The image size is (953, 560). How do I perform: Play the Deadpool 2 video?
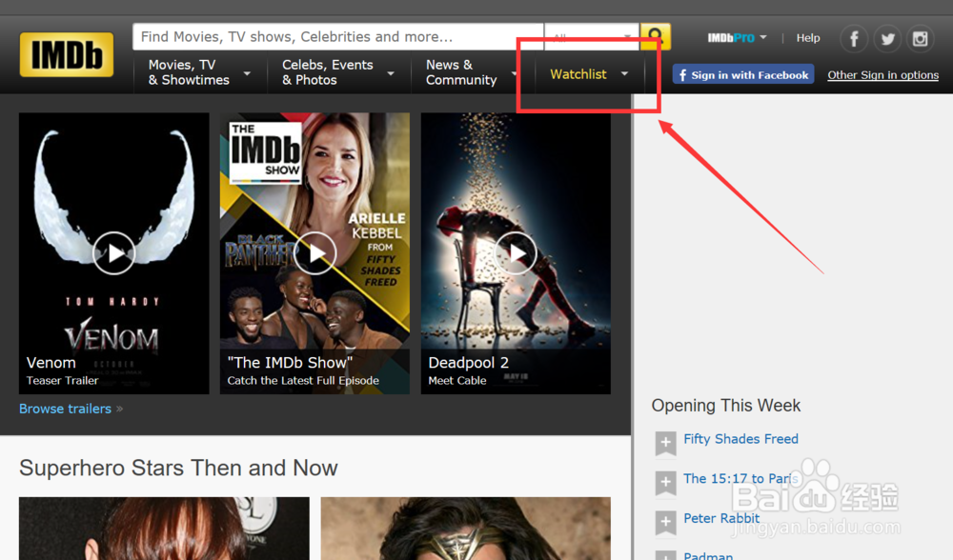[516, 252]
